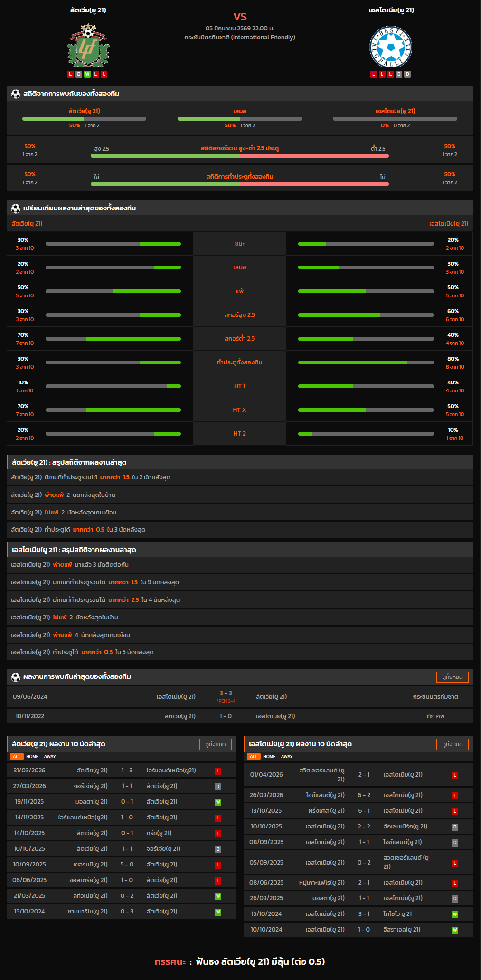Click the L result badge for 31/03/2026 match
Viewport: 481px width, 980px height.
tap(218, 771)
